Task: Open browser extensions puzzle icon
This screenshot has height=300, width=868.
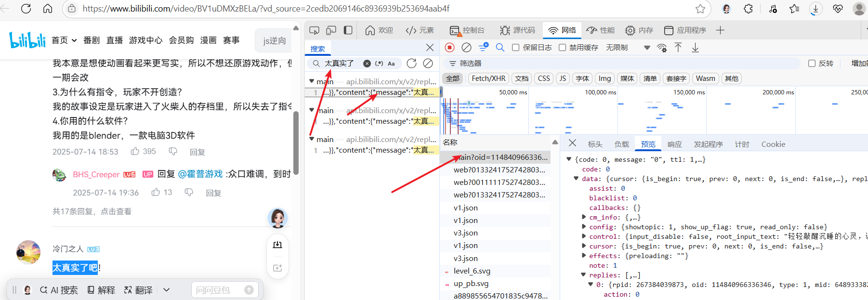Action: 748,9
